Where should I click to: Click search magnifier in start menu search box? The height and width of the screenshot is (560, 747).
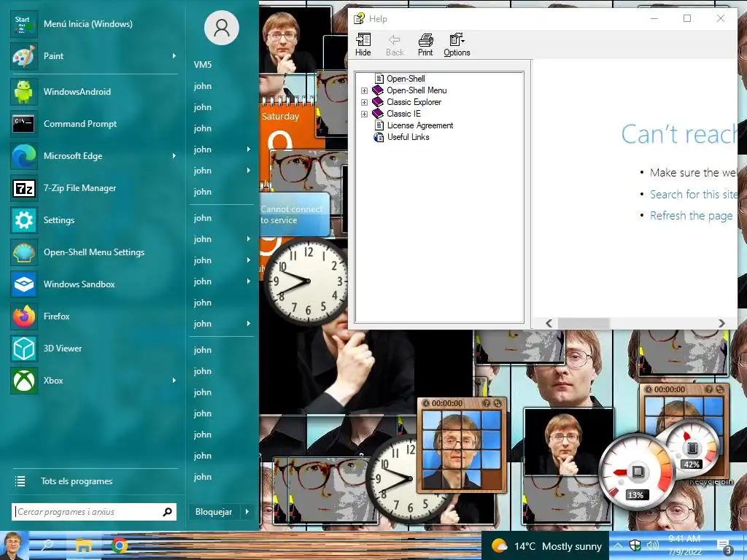(x=167, y=512)
